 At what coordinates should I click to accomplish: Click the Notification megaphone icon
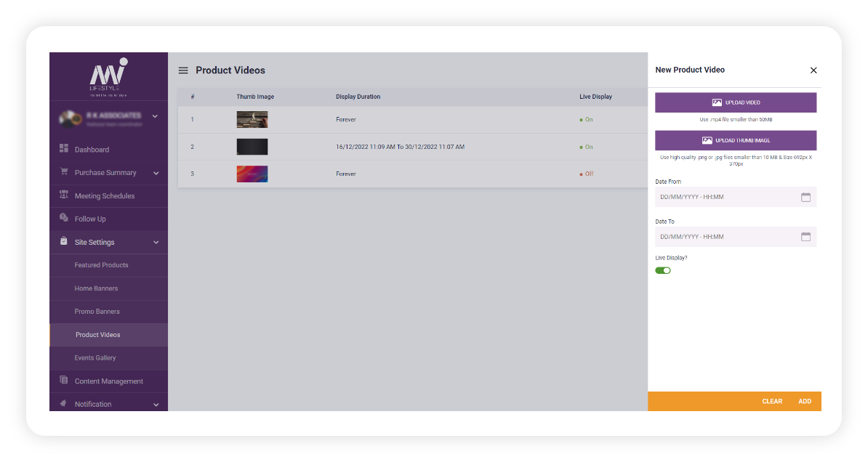[63, 404]
